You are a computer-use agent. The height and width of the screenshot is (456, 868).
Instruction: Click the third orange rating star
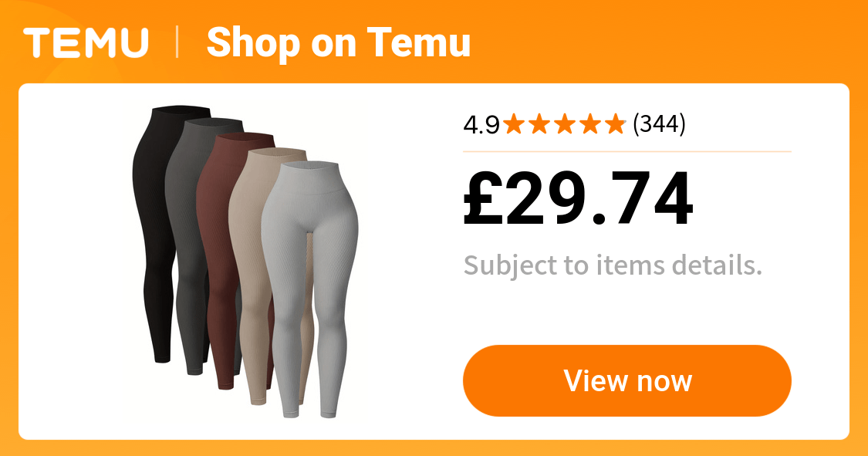(x=565, y=124)
